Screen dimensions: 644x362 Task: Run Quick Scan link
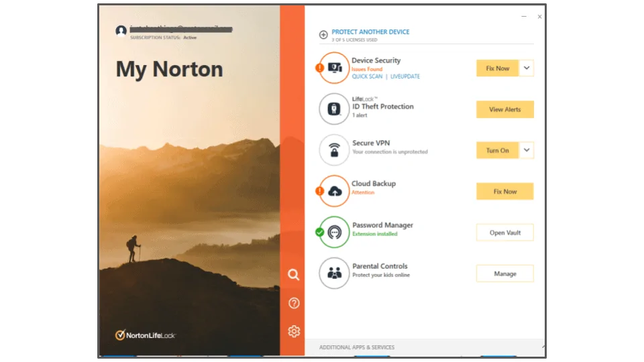tap(367, 76)
